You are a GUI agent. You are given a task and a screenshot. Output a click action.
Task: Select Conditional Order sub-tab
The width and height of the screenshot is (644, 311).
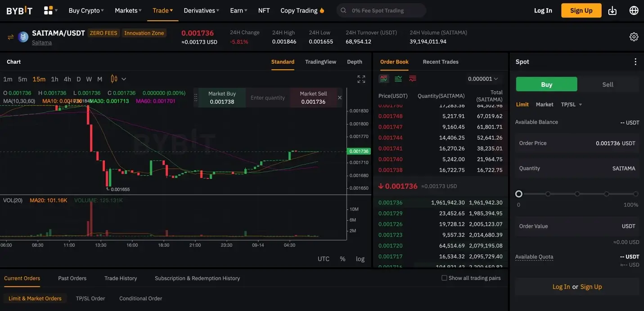(140, 298)
